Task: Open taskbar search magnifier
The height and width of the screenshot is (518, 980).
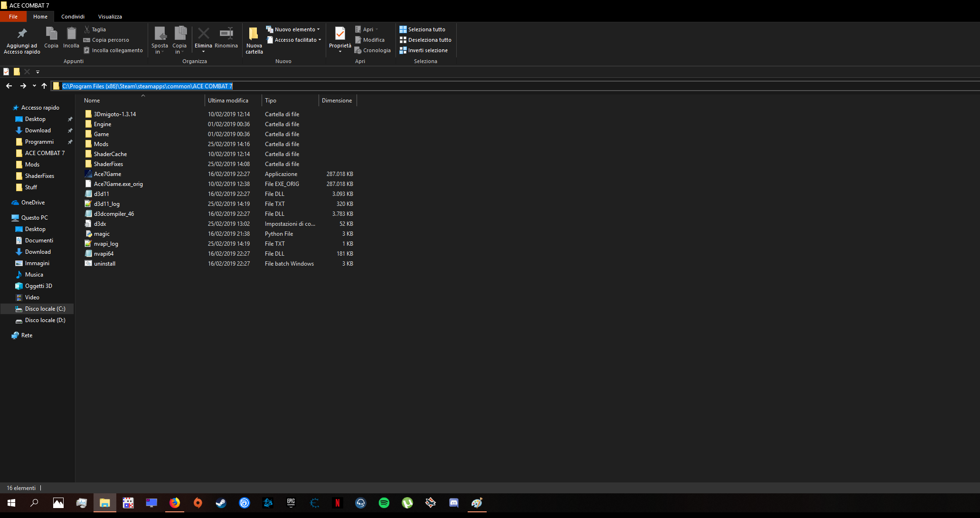Action: point(34,503)
